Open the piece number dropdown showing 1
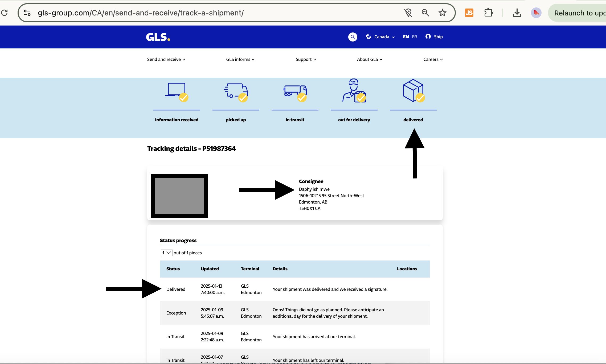Viewport: 606px width, 364px height. pyautogui.click(x=167, y=253)
